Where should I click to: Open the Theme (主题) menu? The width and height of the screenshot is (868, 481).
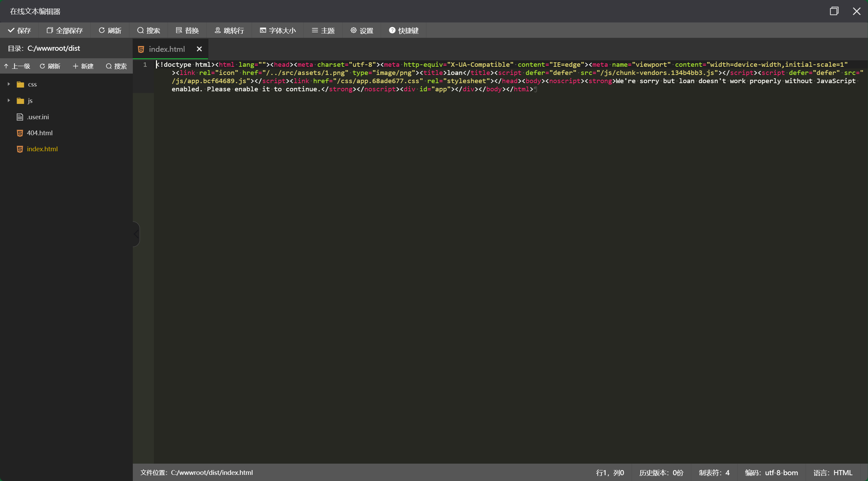[323, 31]
